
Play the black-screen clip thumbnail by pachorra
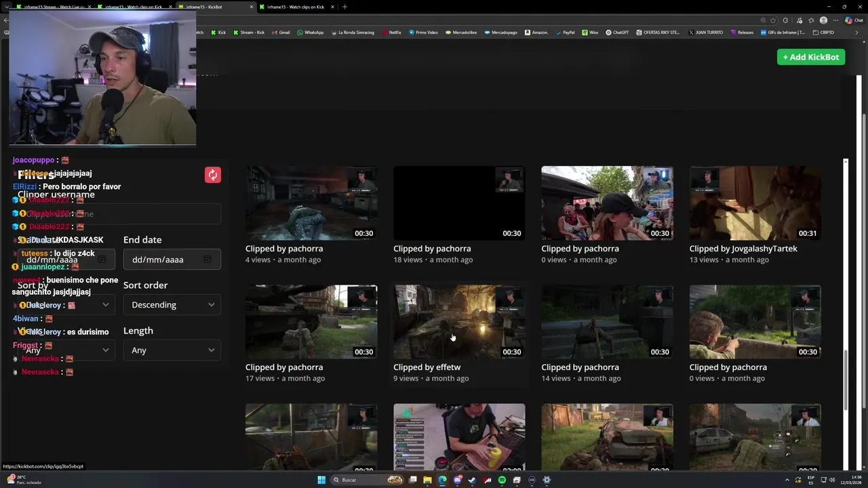[x=459, y=203]
